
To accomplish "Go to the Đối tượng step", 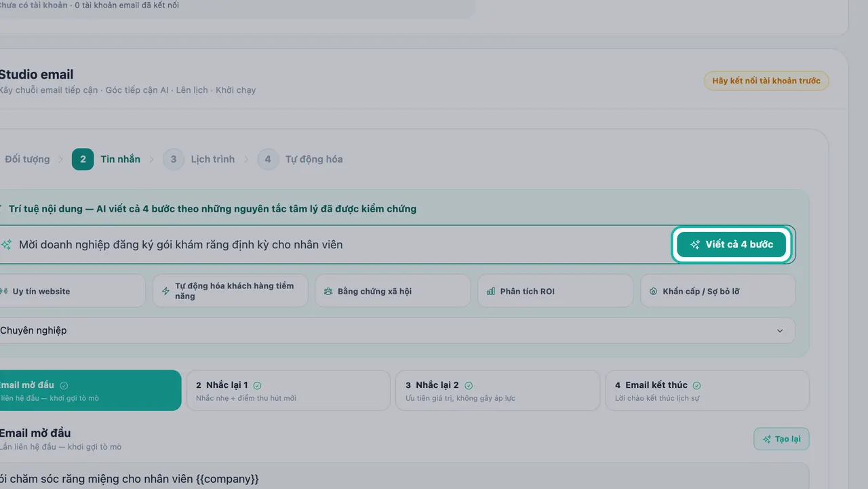I will [27, 159].
